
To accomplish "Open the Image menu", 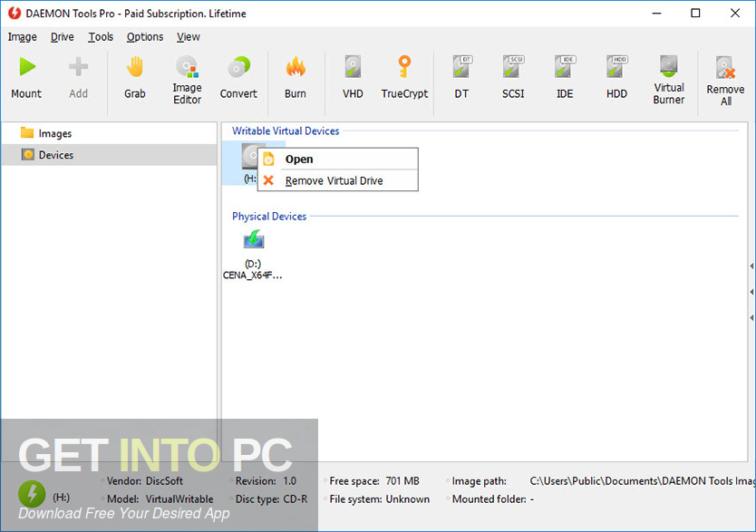I will point(22,37).
